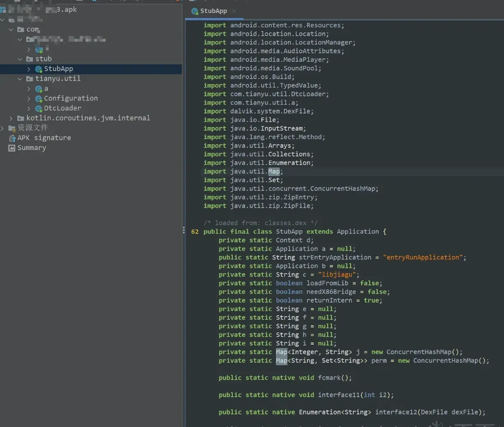This screenshot has height=427, width=504.
Task: Click the Configuration class icon
Action: (39, 99)
